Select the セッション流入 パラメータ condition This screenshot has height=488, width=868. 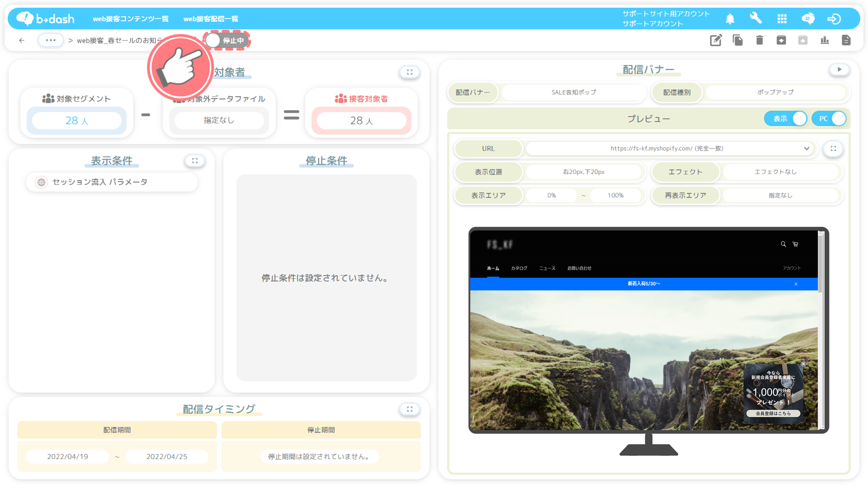point(112,182)
